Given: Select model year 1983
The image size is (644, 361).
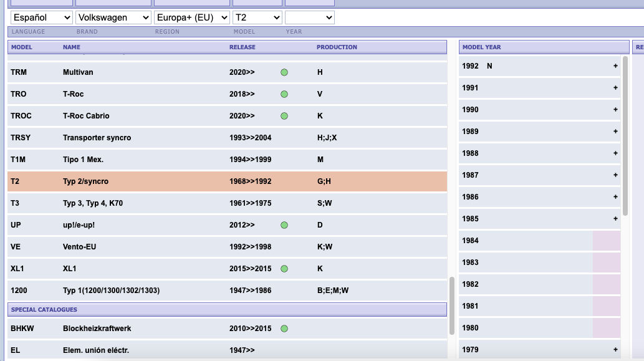Looking at the screenshot, I should pyautogui.click(x=470, y=262).
